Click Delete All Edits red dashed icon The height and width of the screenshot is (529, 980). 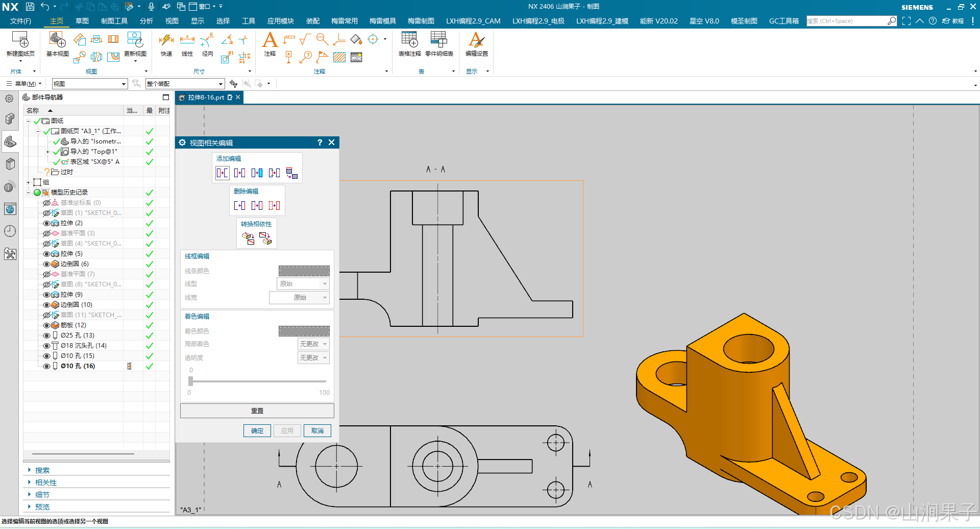[274, 205]
